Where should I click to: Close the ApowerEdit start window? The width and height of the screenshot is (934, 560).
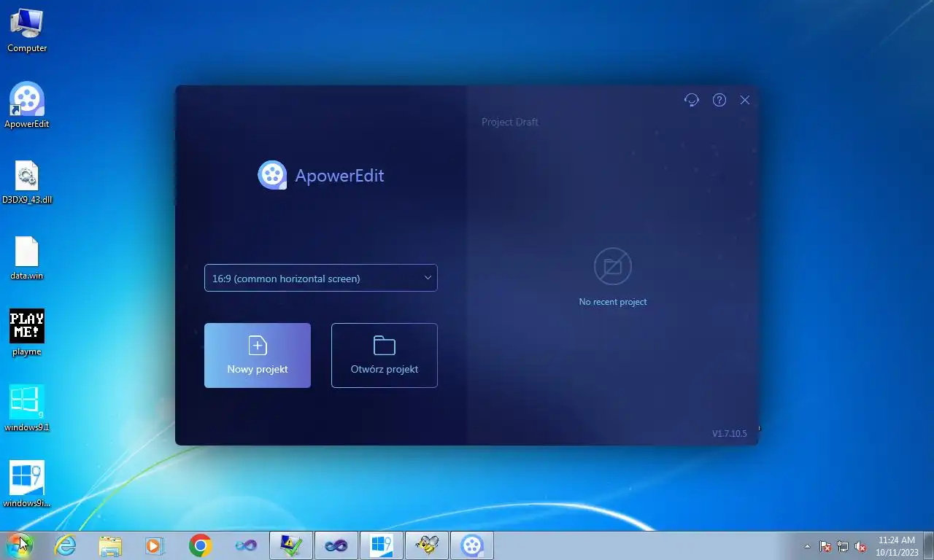(x=745, y=100)
